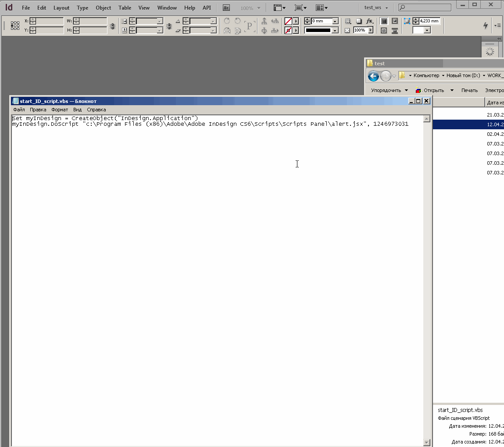Open the View Options dropdown
Screen dimensions: 504x447
pos(279,8)
